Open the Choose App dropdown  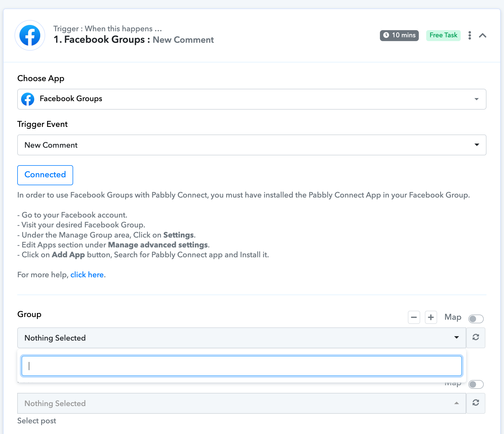tap(252, 99)
